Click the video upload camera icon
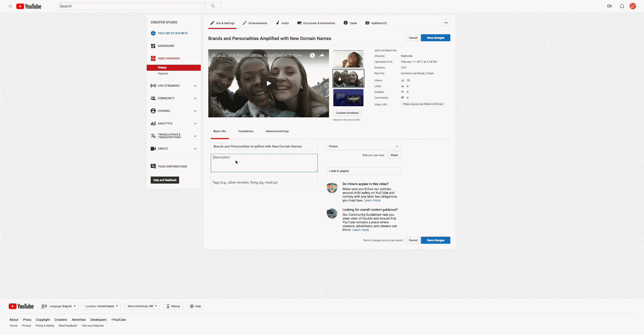The height and width of the screenshot is (335, 644). (609, 6)
